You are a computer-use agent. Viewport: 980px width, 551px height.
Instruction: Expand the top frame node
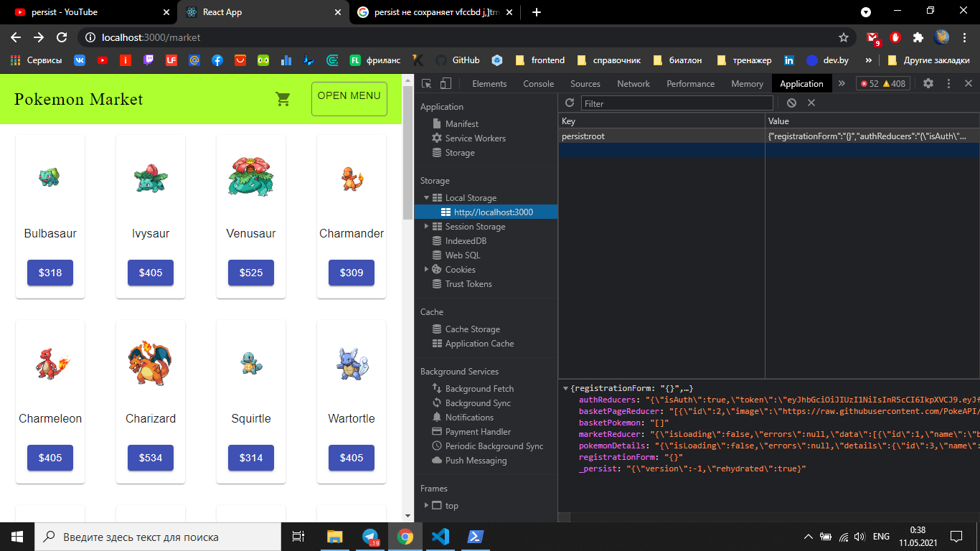point(427,506)
